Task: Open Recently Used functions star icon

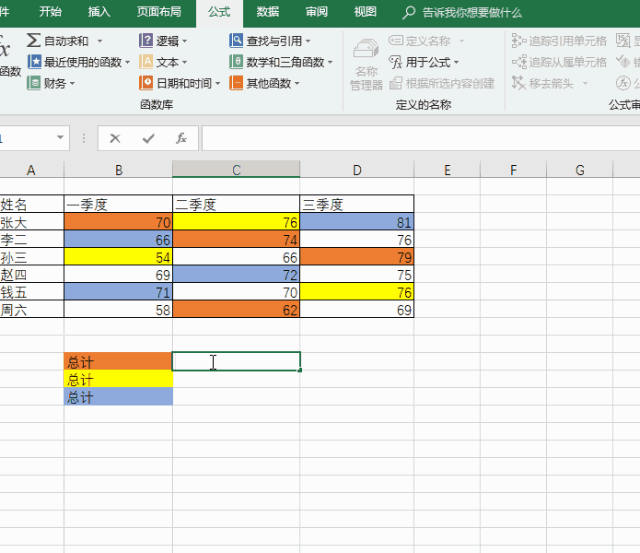Action: point(35,62)
